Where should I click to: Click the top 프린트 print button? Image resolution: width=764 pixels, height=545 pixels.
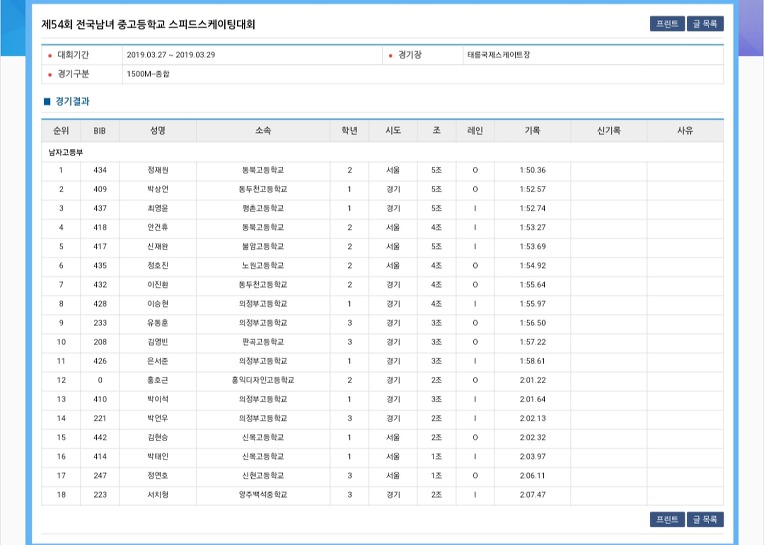667,24
